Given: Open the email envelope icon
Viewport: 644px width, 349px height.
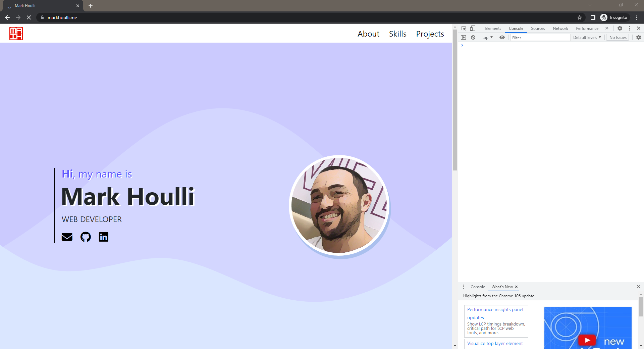Looking at the screenshot, I should (x=67, y=237).
